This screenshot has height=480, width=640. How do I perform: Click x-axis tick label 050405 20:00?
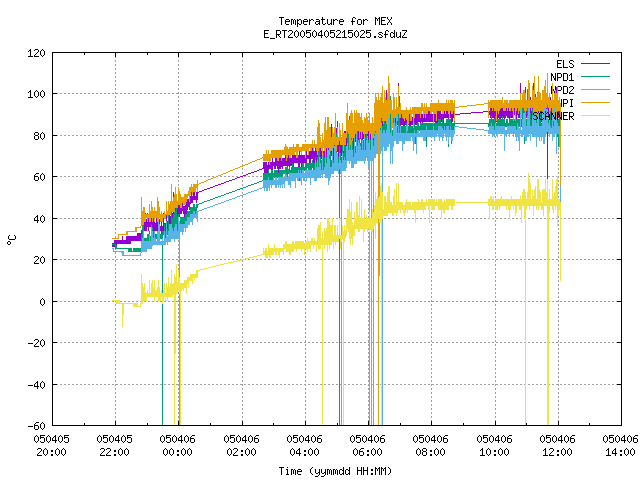click(x=51, y=446)
